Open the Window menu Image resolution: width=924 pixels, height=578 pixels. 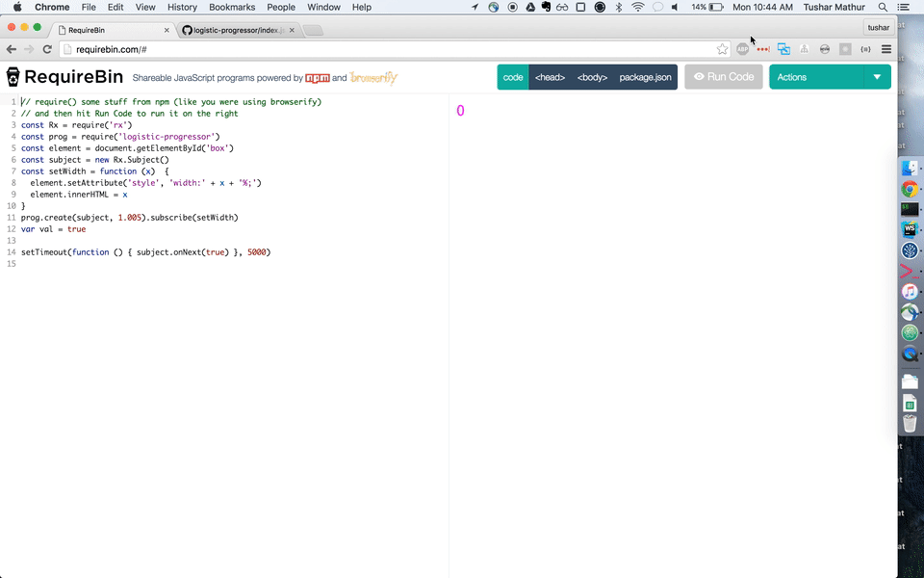323,7
